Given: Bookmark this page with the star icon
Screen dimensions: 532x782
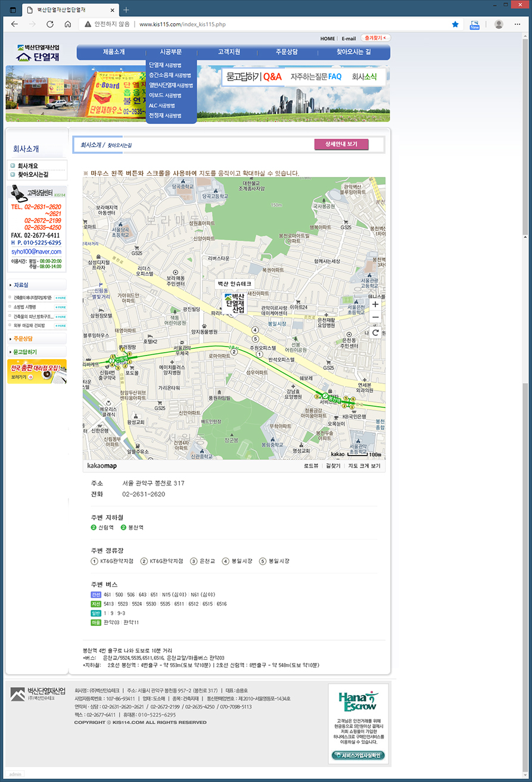Looking at the screenshot, I should coord(455,24).
